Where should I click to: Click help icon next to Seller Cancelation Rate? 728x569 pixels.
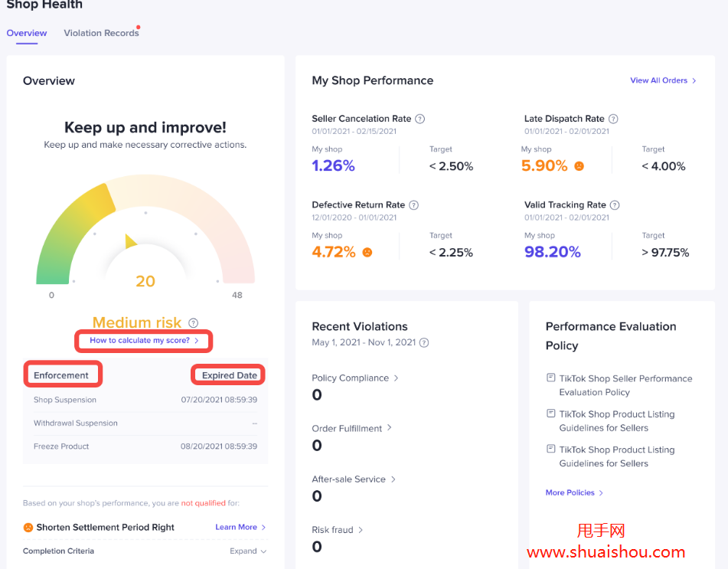420,119
